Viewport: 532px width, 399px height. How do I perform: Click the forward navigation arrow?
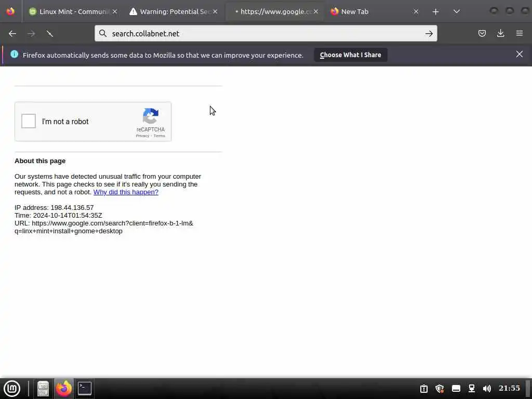tap(31, 34)
